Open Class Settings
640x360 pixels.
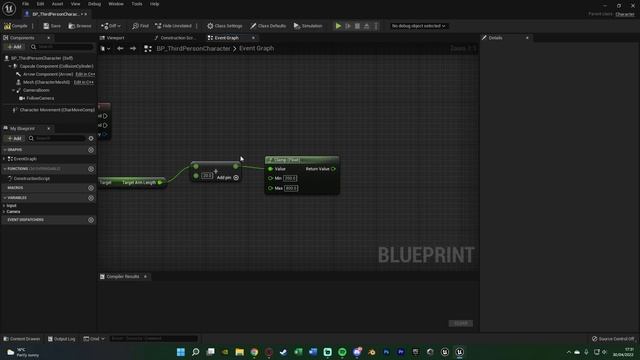tap(224, 26)
